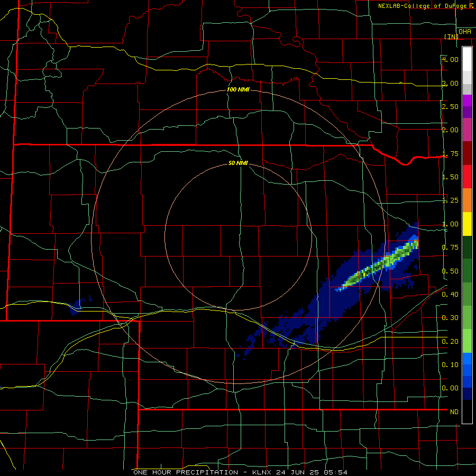Viewport: 476px width, 476px height.
Task: Choose the yellow legend swatch at 1.00
Action: pyautogui.click(x=467, y=224)
